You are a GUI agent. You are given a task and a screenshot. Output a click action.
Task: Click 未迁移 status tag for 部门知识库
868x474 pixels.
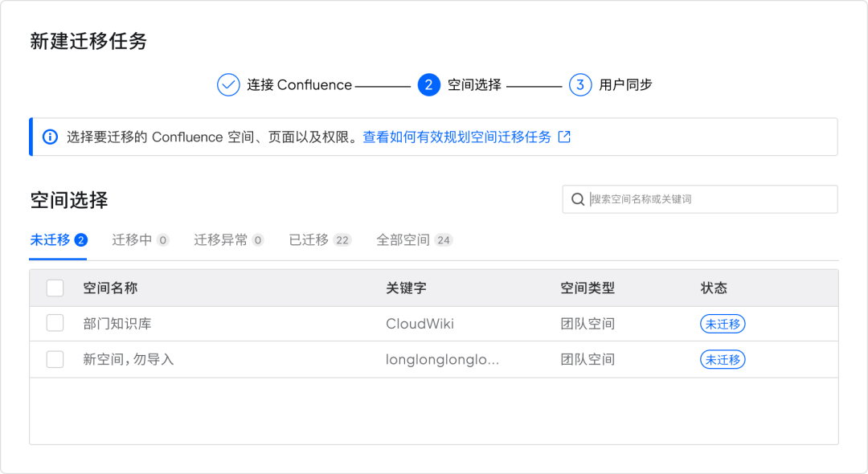click(x=723, y=324)
